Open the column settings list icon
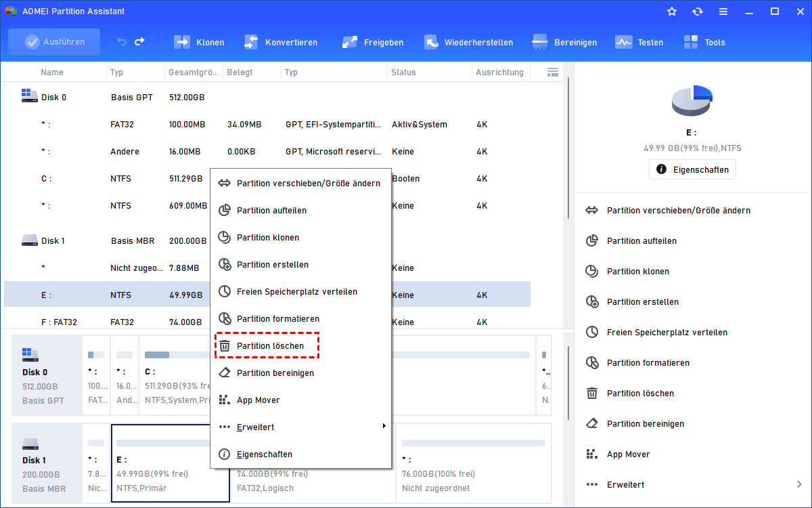 552,72
